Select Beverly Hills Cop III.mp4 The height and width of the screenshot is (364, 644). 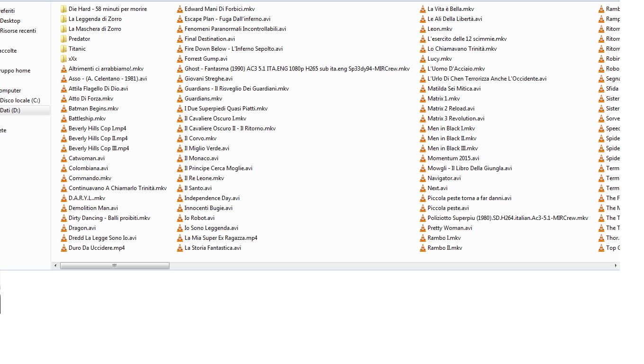tap(99, 148)
